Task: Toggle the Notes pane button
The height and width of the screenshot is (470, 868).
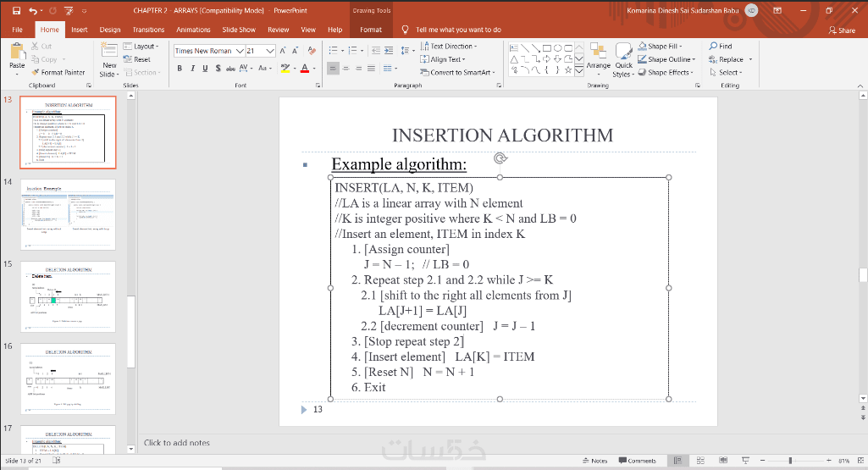Action: (x=595, y=461)
